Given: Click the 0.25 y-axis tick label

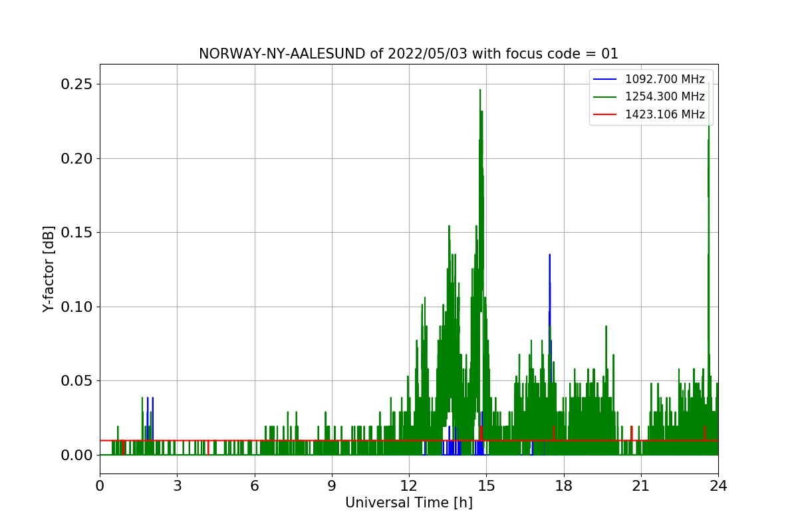Looking at the screenshot, I should 75,84.
